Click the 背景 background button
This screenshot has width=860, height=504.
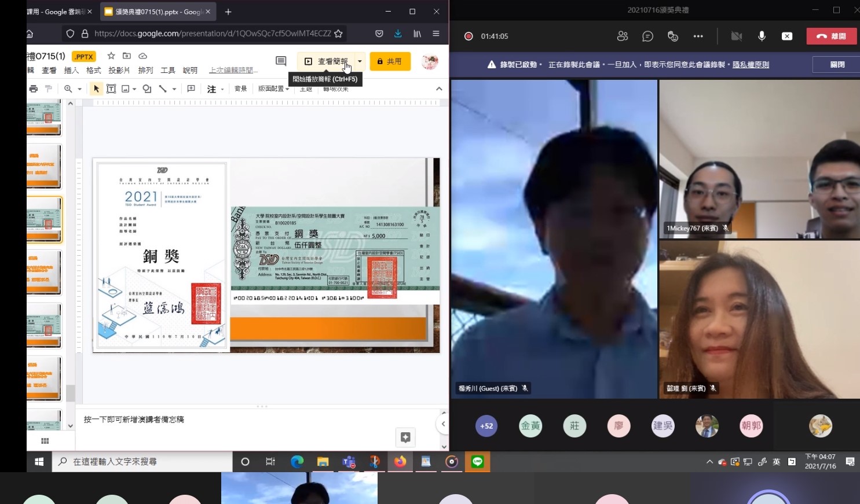(241, 89)
